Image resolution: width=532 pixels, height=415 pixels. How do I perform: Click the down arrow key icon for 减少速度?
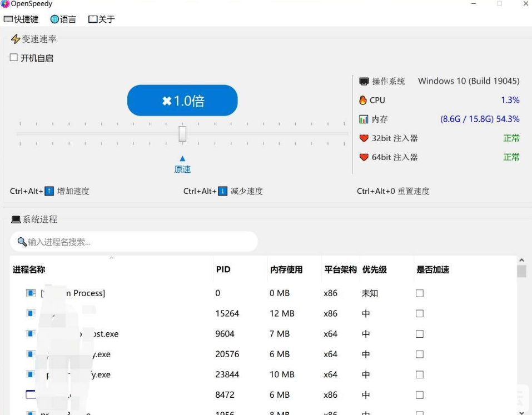(x=222, y=191)
